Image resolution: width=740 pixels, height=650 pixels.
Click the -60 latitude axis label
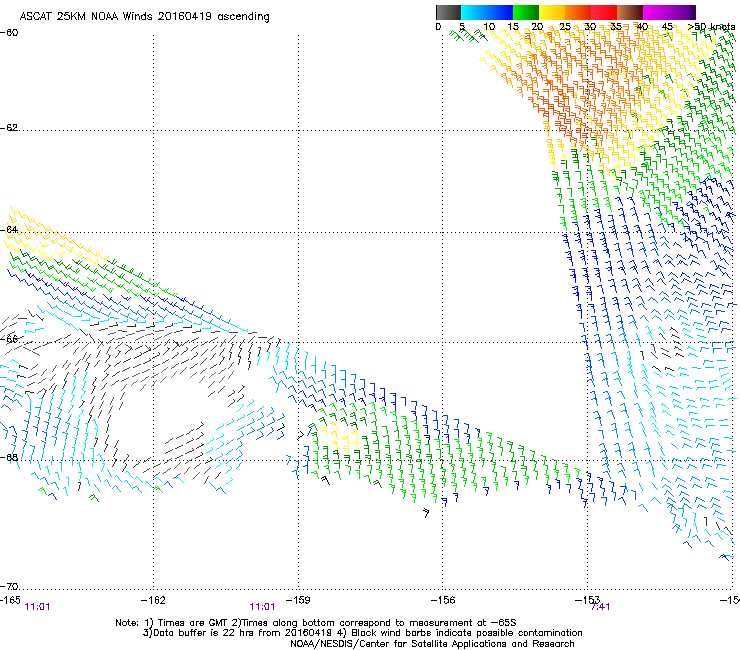pos(9,32)
